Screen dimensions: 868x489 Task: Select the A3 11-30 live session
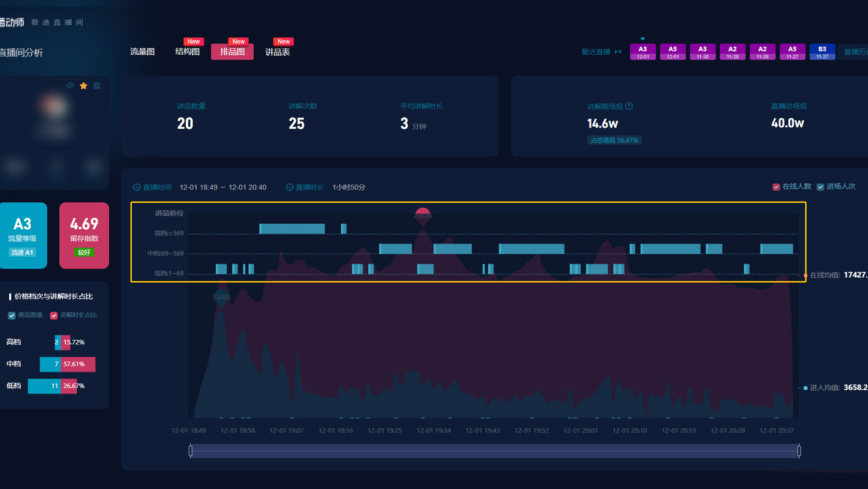click(702, 52)
